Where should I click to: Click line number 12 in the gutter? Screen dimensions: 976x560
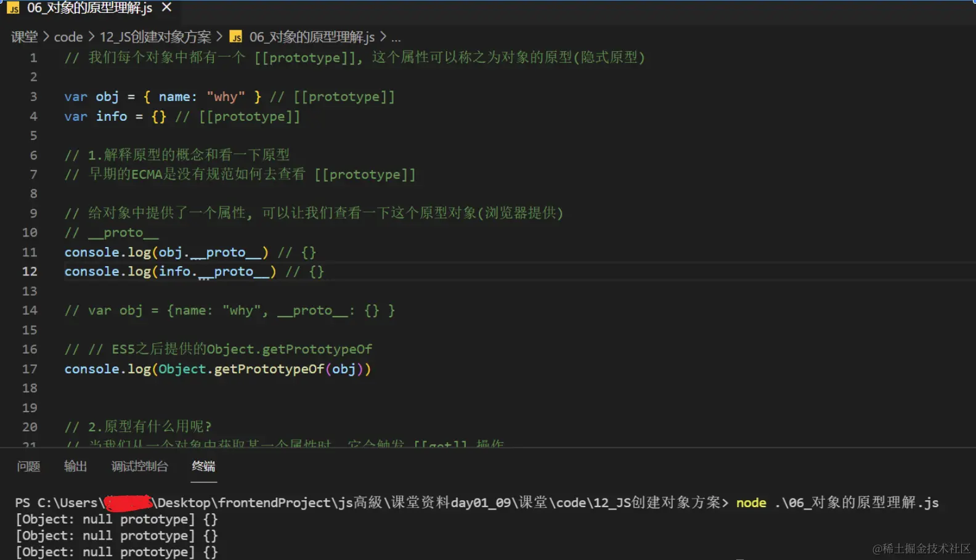pos(30,272)
